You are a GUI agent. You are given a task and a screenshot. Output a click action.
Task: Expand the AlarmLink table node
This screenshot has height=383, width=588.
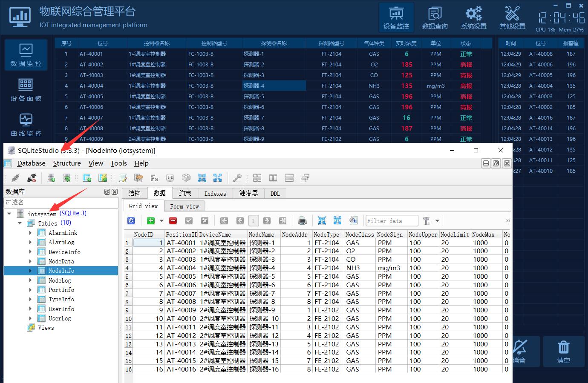pyautogui.click(x=30, y=233)
